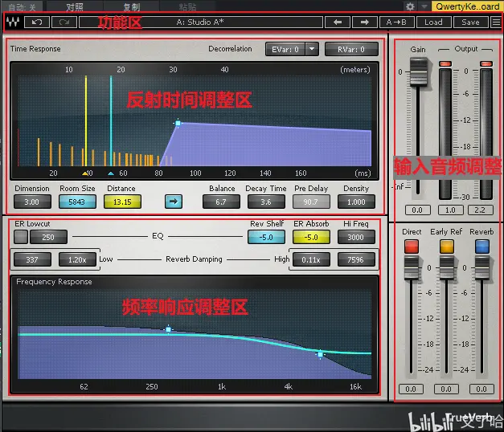Select the Room Size value 5843
504x432 pixels.
pos(77,202)
